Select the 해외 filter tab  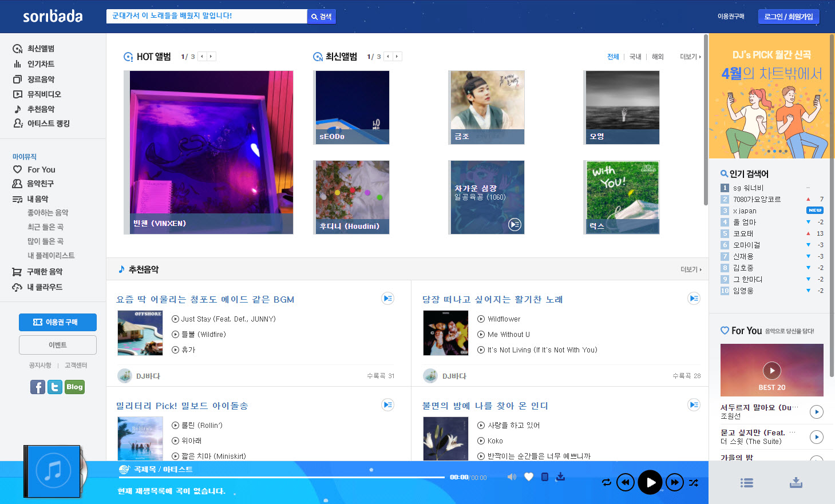pyautogui.click(x=658, y=57)
